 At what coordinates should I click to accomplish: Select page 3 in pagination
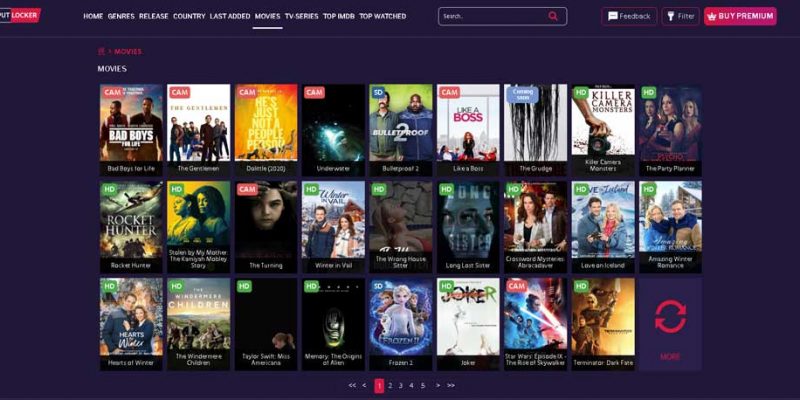[x=401, y=386]
